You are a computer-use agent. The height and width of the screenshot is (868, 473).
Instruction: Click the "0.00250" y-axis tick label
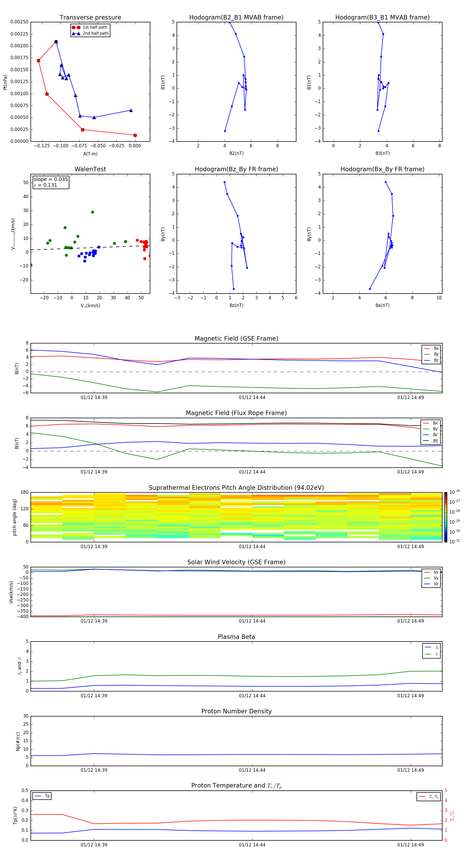point(19,22)
